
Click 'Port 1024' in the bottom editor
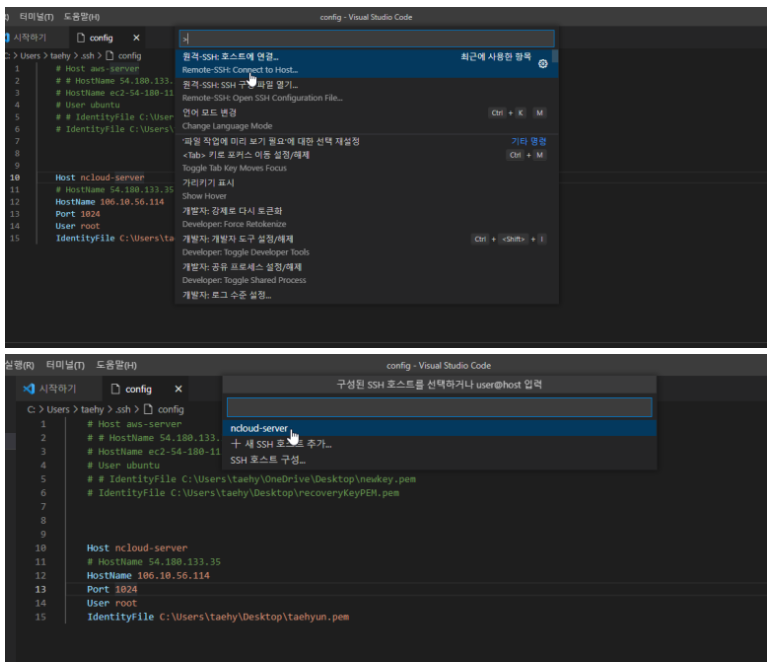[112, 589]
